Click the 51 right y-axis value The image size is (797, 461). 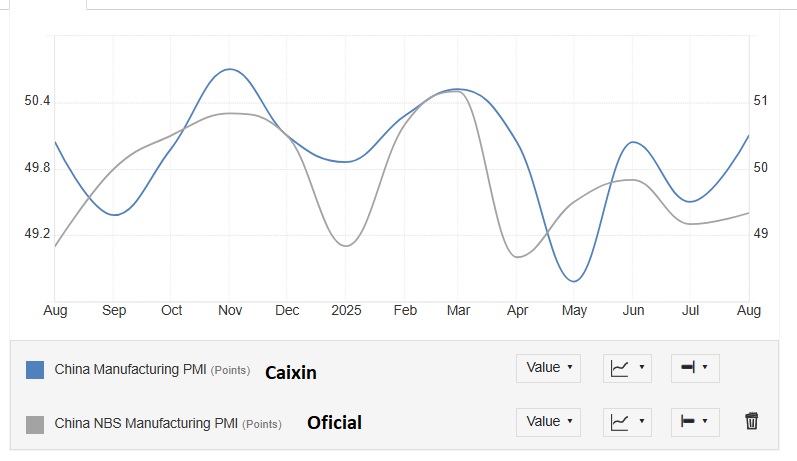(760, 101)
